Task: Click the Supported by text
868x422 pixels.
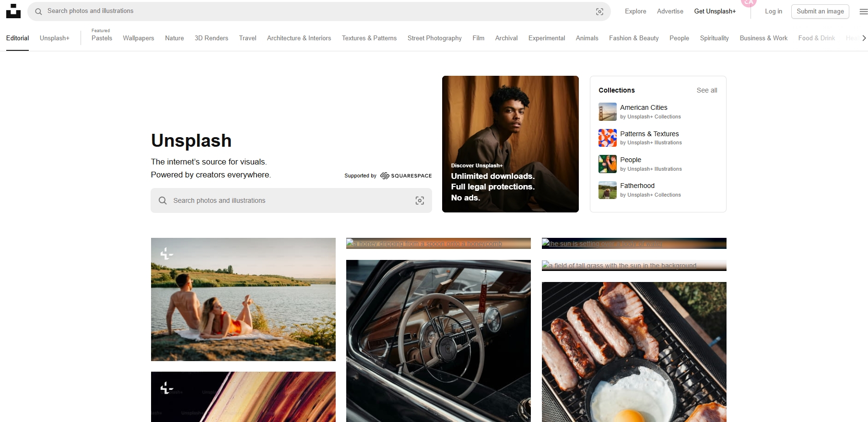Action: tap(361, 176)
